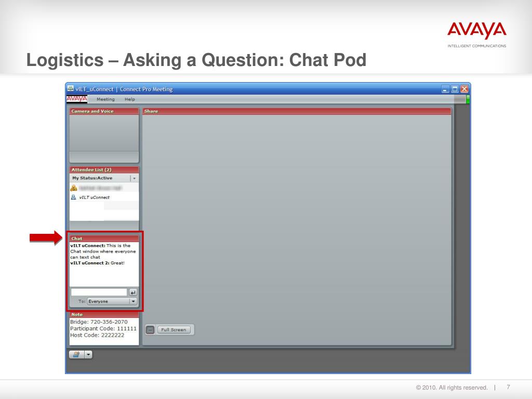This screenshot has width=532, height=399.
Task: Select vILT uConnect in attendee list
Action: [95, 197]
